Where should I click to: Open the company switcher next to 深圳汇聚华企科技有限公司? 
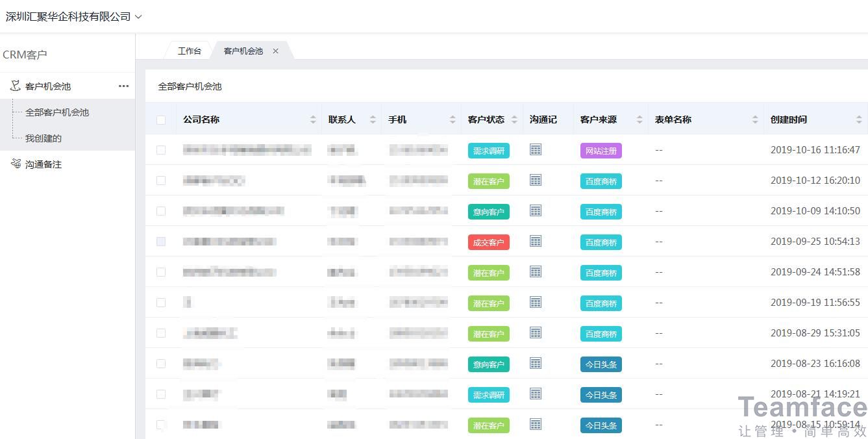(x=138, y=17)
